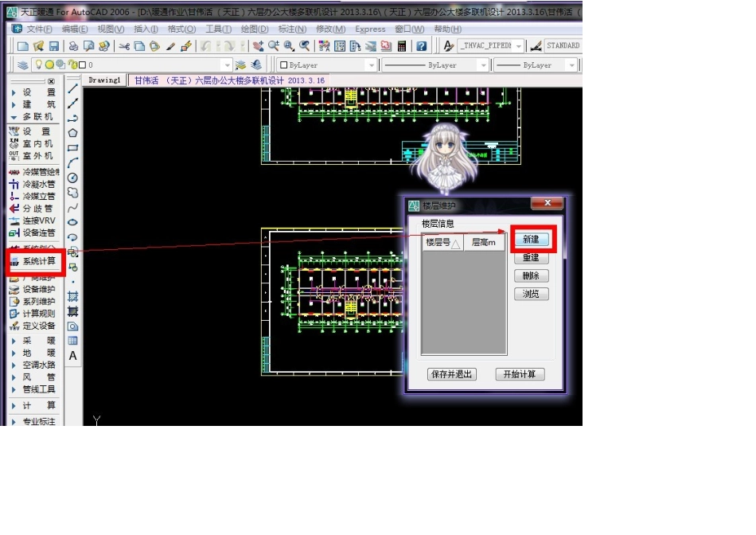Click the 新建 button in dialog
This screenshot has height=535, width=756.
[x=531, y=239]
